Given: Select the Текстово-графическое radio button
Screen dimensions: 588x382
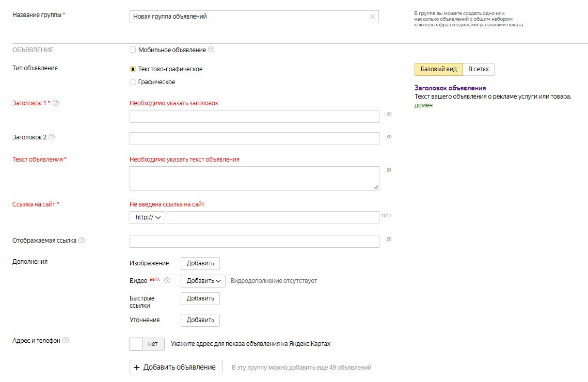Looking at the screenshot, I should click(x=133, y=69).
